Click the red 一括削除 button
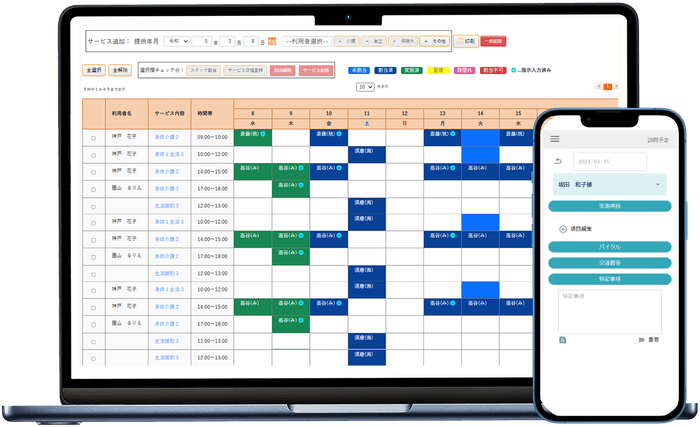The height and width of the screenshot is (427, 700). 493,41
